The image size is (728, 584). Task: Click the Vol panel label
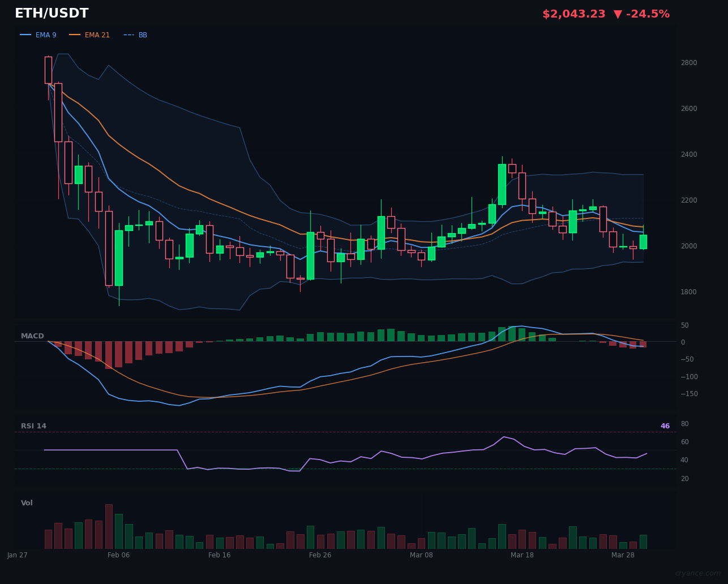pos(26,503)
